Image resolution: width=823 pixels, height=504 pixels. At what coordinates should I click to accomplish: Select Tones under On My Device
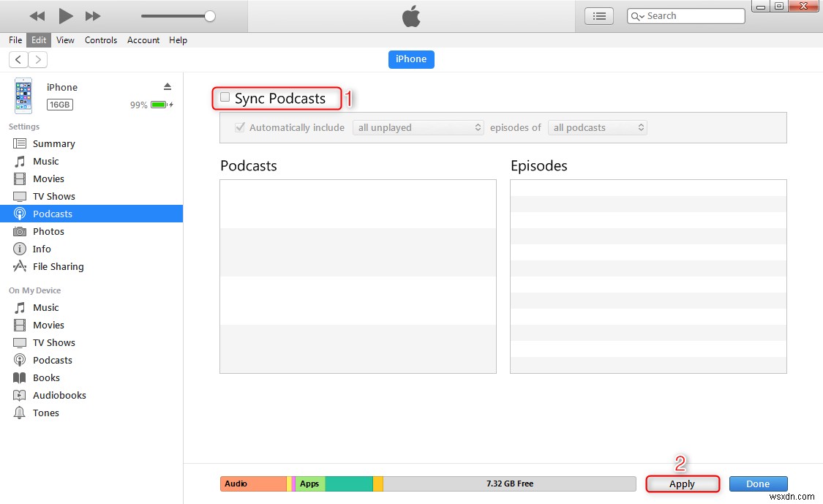coord(45,413)
